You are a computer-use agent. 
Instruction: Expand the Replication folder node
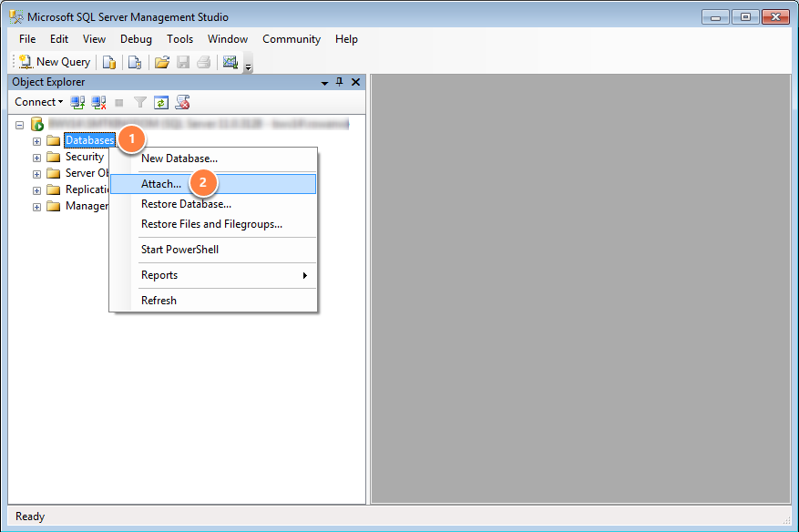click(x=36, y=190)
